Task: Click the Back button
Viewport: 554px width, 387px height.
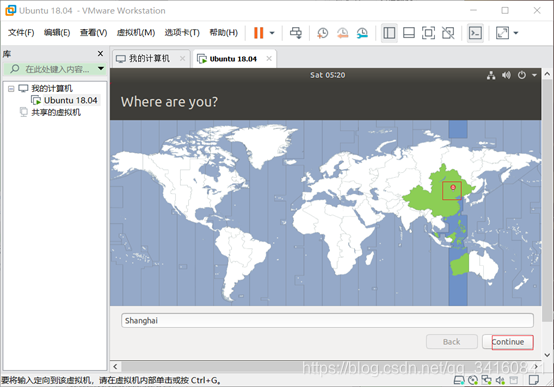Action: coord(452,342)
